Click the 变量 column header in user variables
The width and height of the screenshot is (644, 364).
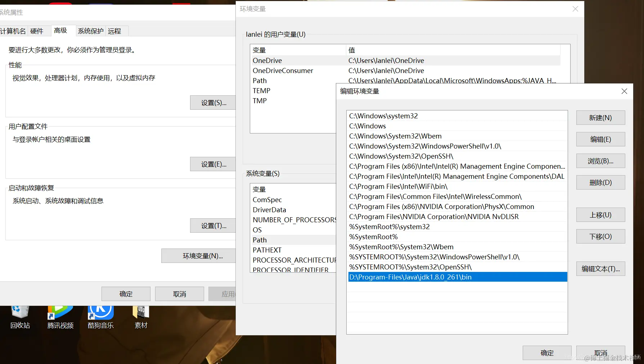click(x=298, y=50)
